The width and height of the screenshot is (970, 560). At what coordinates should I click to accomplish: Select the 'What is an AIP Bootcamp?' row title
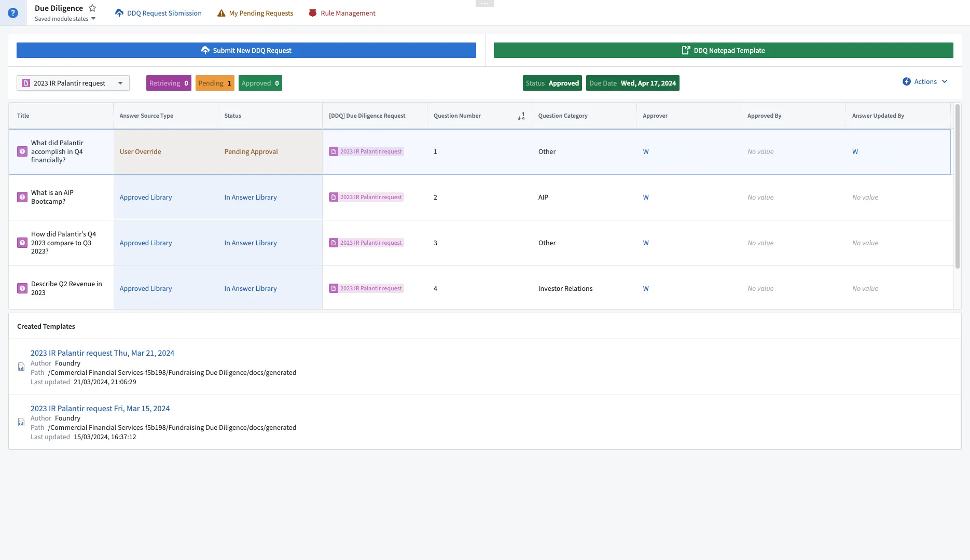click(x=52, y=197)
